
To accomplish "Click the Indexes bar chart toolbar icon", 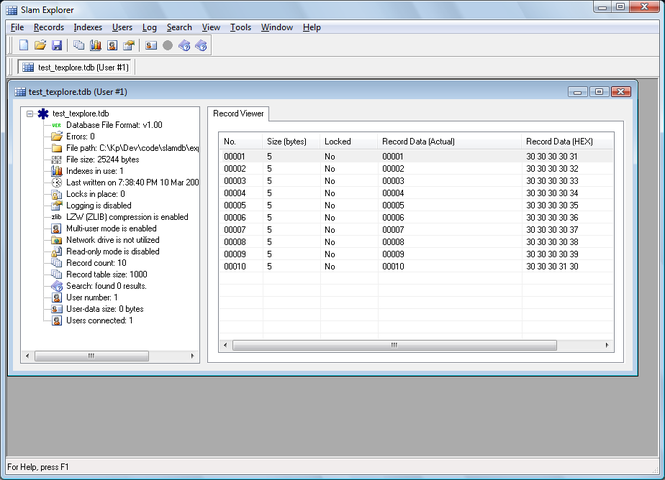I will [x=96, y=45].
